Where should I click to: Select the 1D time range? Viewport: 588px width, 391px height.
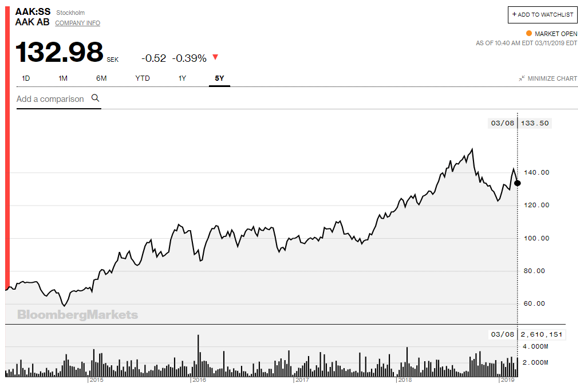click(x=26, y=78)
